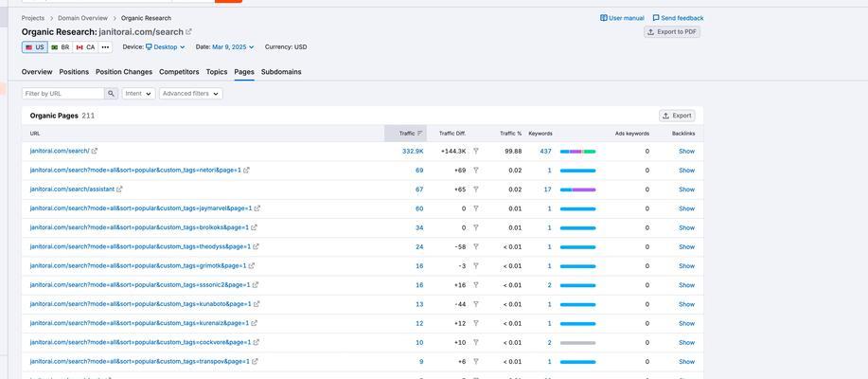
Task: Click filter icon next to +65 traffic diff
Action: click(475, 189)
